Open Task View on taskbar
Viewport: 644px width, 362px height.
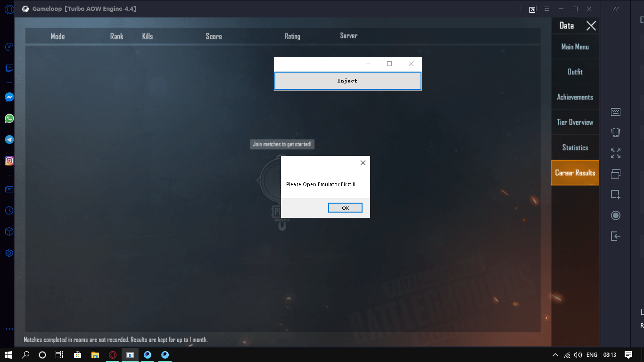click(59, 355)
